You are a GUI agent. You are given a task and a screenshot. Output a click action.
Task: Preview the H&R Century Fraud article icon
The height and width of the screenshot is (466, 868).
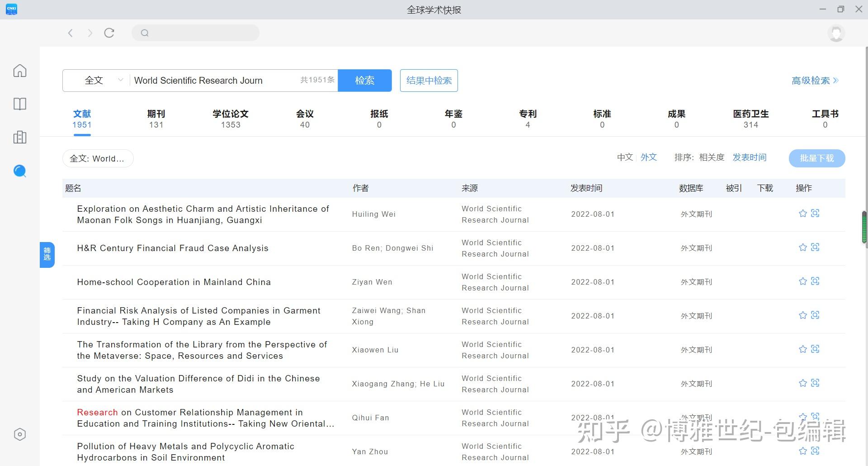[x=815, y=247]
